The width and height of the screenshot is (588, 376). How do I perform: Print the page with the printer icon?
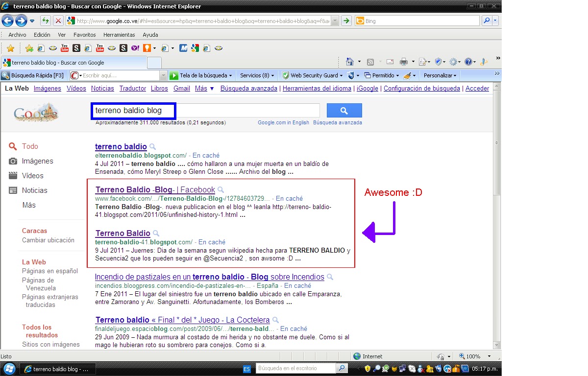coord(404,62)
